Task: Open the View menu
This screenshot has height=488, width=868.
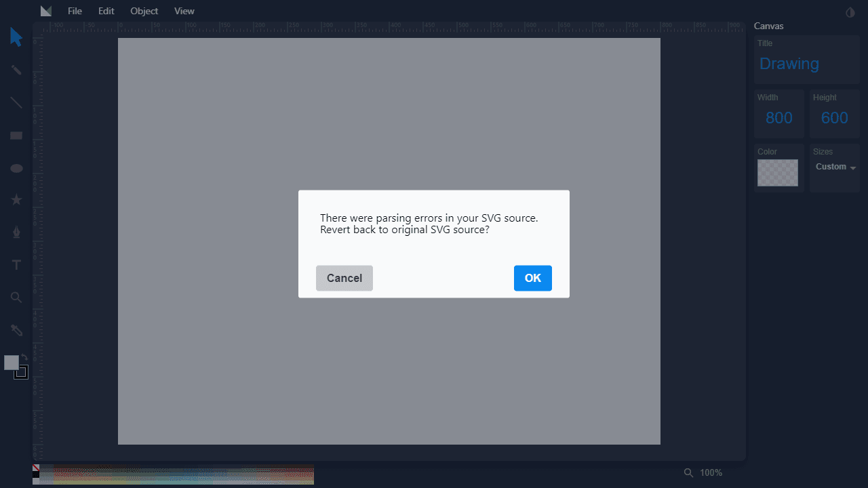Action: click(184, 11)
